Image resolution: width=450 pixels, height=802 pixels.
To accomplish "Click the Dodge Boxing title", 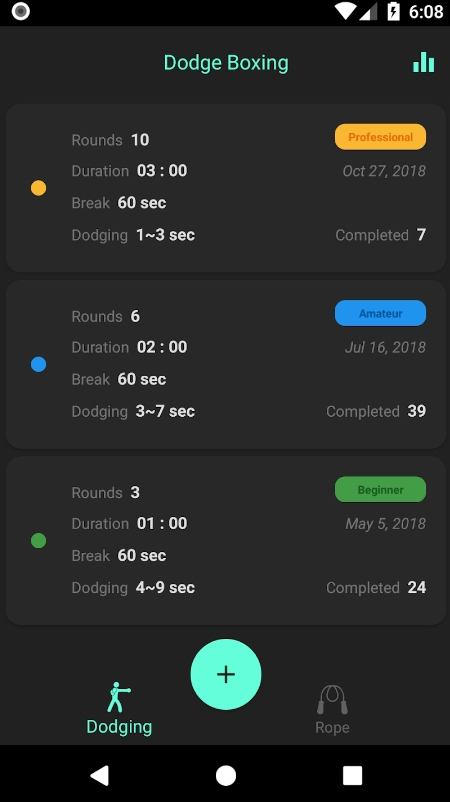I will [x=226, y=63].
